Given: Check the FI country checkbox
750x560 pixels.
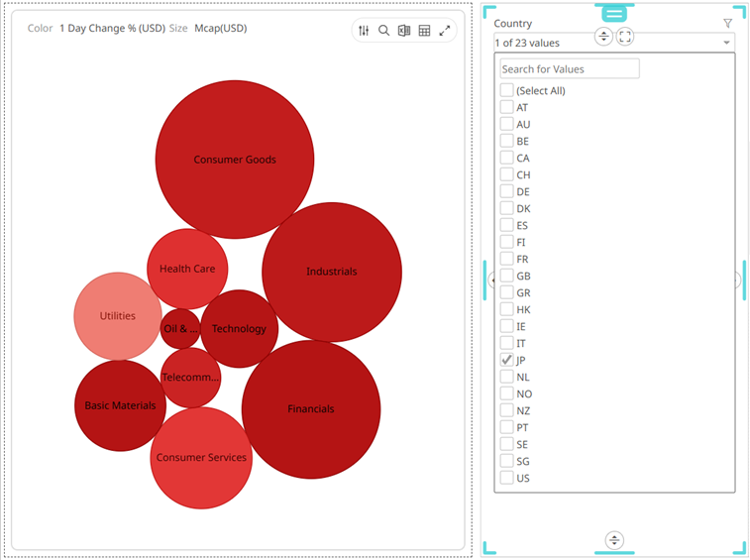Looking at the screenshot, I should (506, 242).
